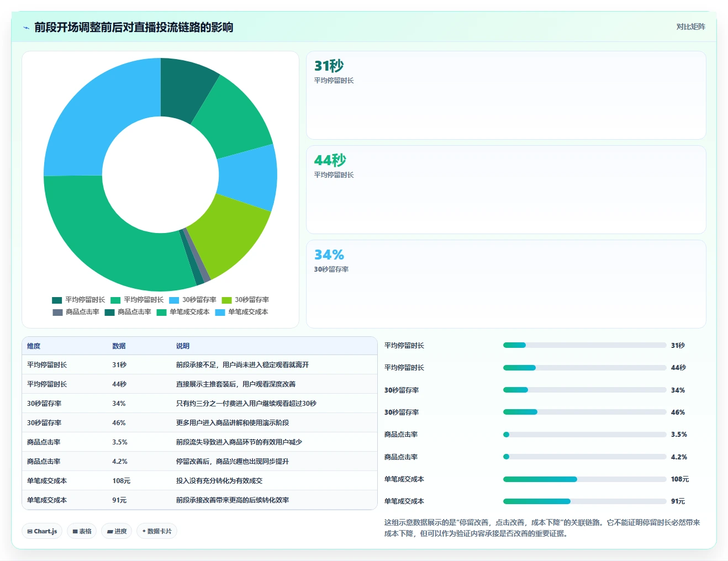Toggle the gray 商品点击率 legend swatch
The height and width of the screenshot is (561, 728).
click(x=57, y=312)
